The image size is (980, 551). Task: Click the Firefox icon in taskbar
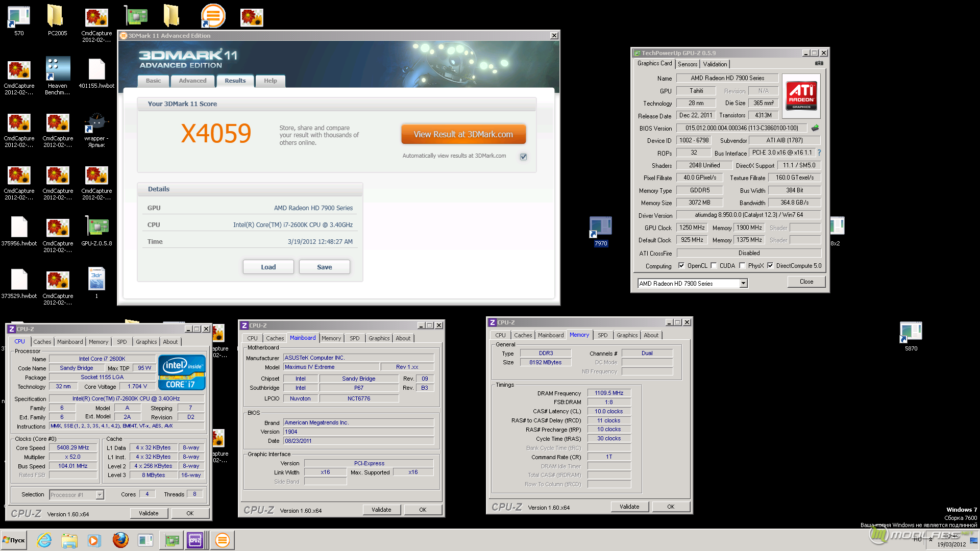click(120, 540)
